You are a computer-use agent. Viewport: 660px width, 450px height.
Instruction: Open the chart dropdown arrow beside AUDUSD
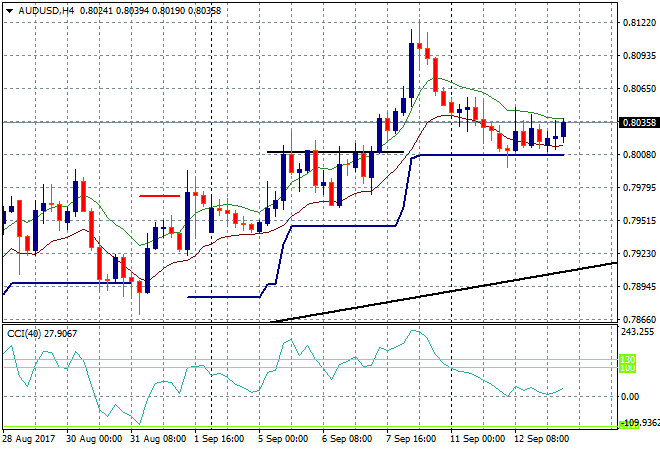pos(9,9)
